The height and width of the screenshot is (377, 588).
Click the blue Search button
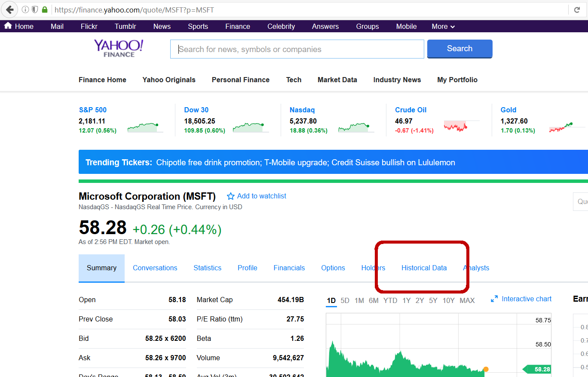(459, 48)
